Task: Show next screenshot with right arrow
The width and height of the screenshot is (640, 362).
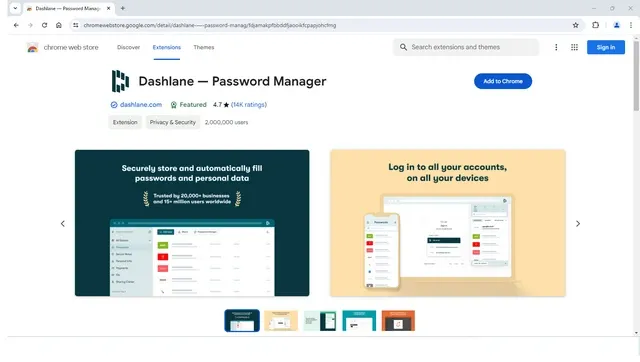Action: pyautogui.click(x=578, y=224)
